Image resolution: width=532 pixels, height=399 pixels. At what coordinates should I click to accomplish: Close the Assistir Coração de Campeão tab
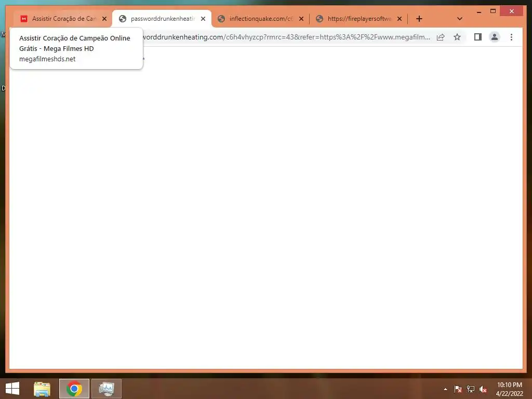pos(104,19)
